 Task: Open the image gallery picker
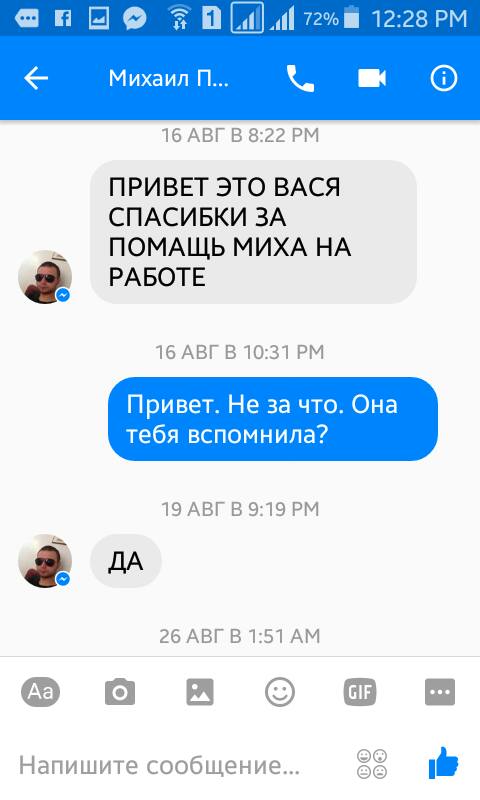pos(200,692)
